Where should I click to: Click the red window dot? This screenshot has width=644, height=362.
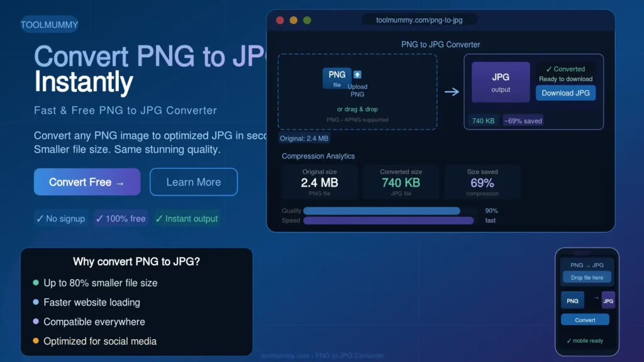coord(280,20)
